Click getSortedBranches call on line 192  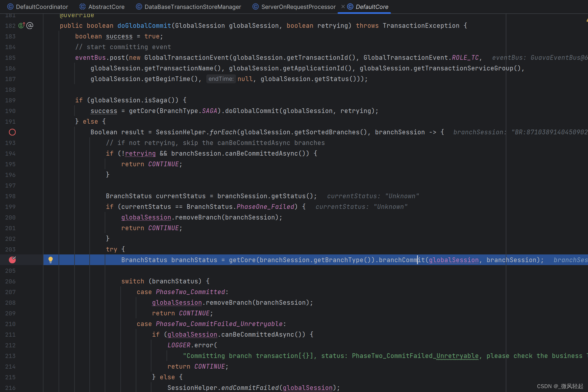click(330, 132)
